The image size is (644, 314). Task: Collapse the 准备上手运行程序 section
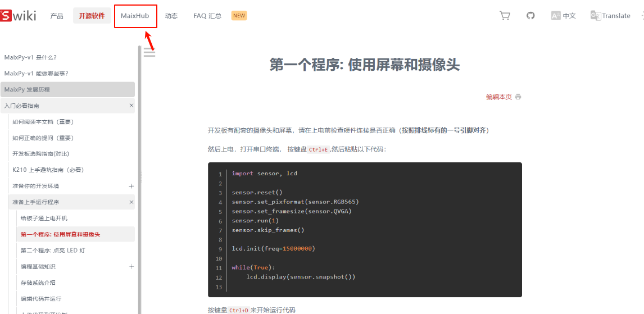[x=131, y=202]
